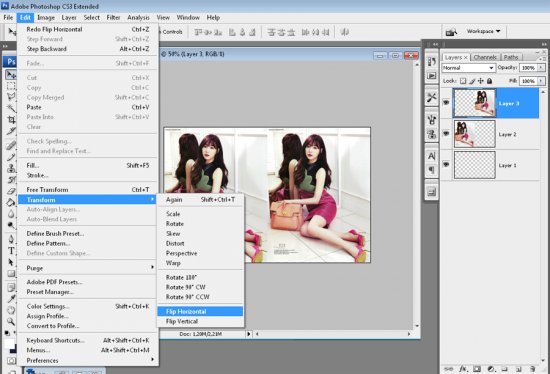Open the Paragraph panel icon
Screen dimensions: 550x374
coord(432,170)
